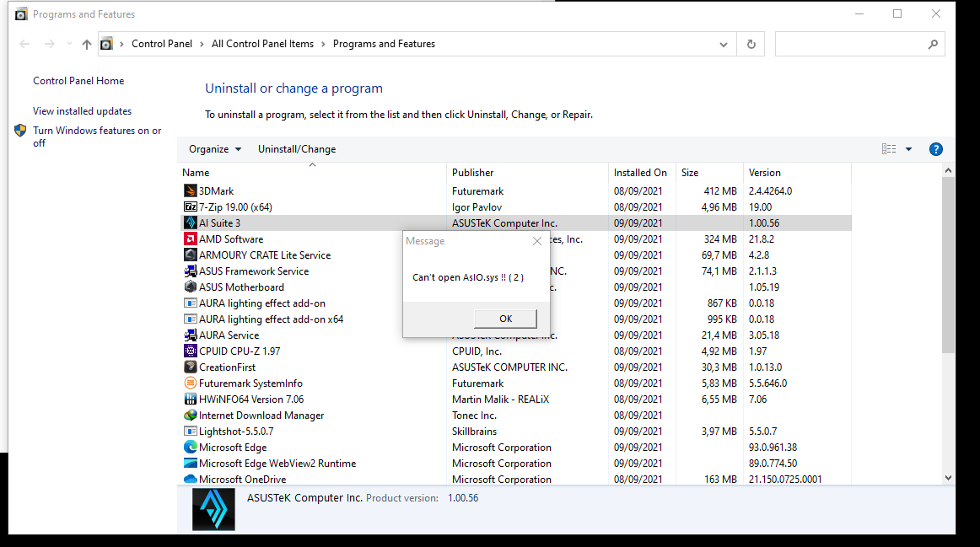Viewport: 980px width, 547px height.
Task: Click the Microsoft Edge browser icon
Action: tap(191, 447)
